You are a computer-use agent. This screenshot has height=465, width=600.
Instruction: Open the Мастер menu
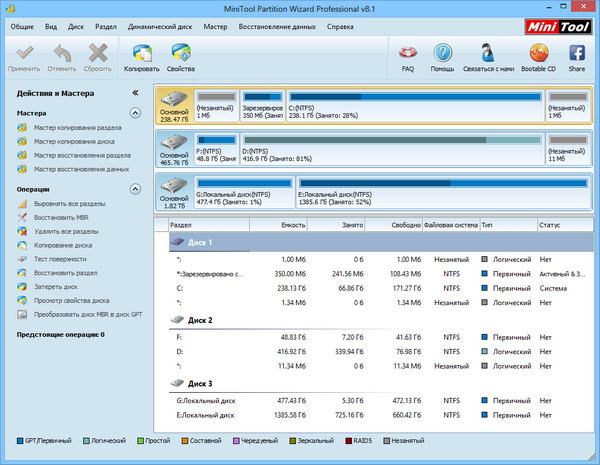click(x=215, y=27)
